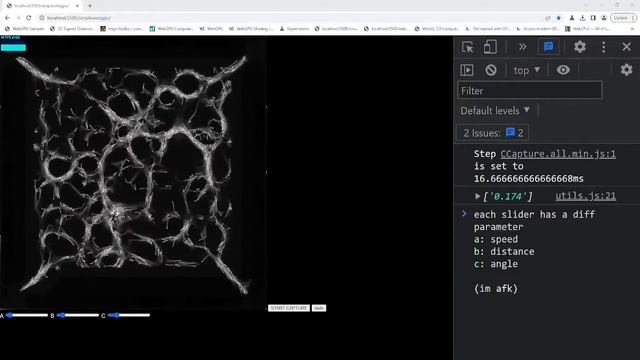
Task: Click the simulation canvas
Action: click(x=133, y=173)
